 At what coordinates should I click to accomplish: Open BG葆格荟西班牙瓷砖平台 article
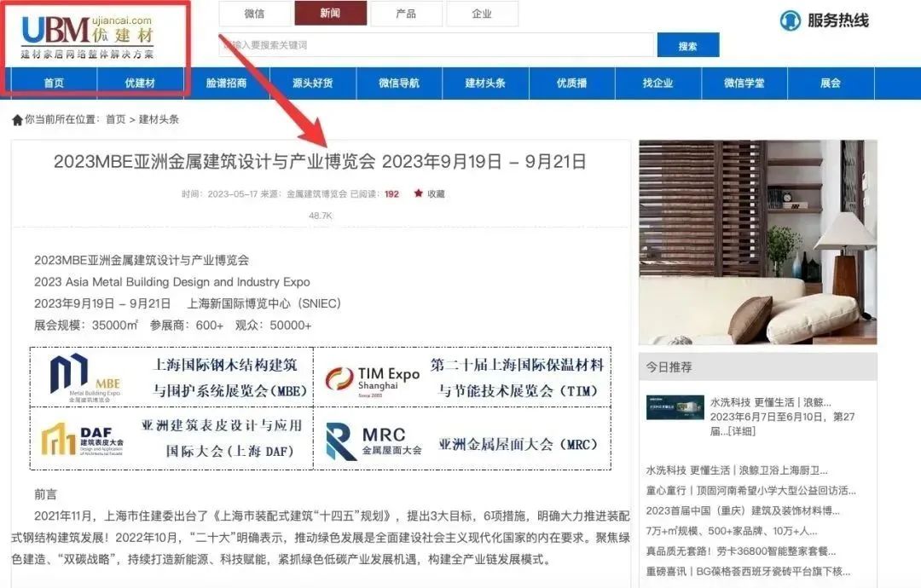pos(749,571)
